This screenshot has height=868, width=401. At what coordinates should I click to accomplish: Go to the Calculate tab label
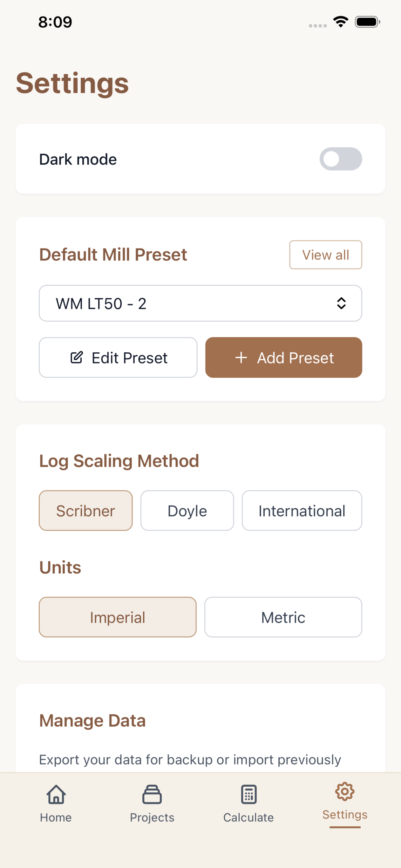point(248,817)
